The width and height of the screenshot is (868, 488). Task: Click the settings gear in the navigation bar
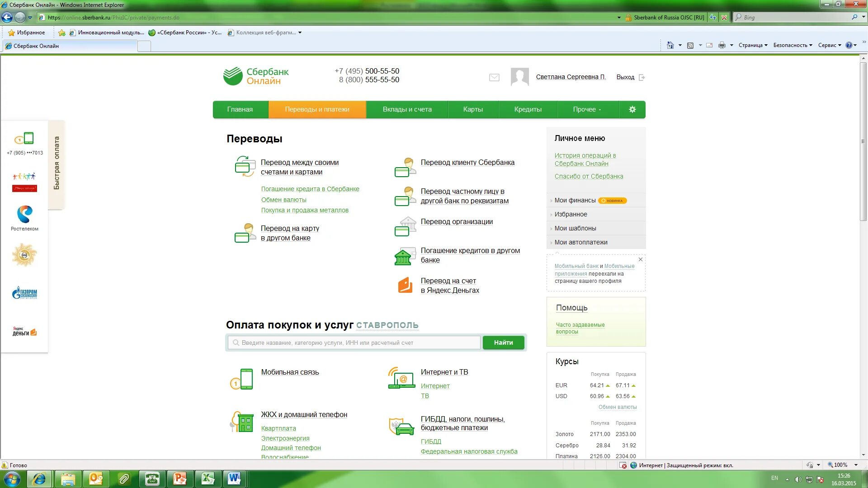click(632, 109)
